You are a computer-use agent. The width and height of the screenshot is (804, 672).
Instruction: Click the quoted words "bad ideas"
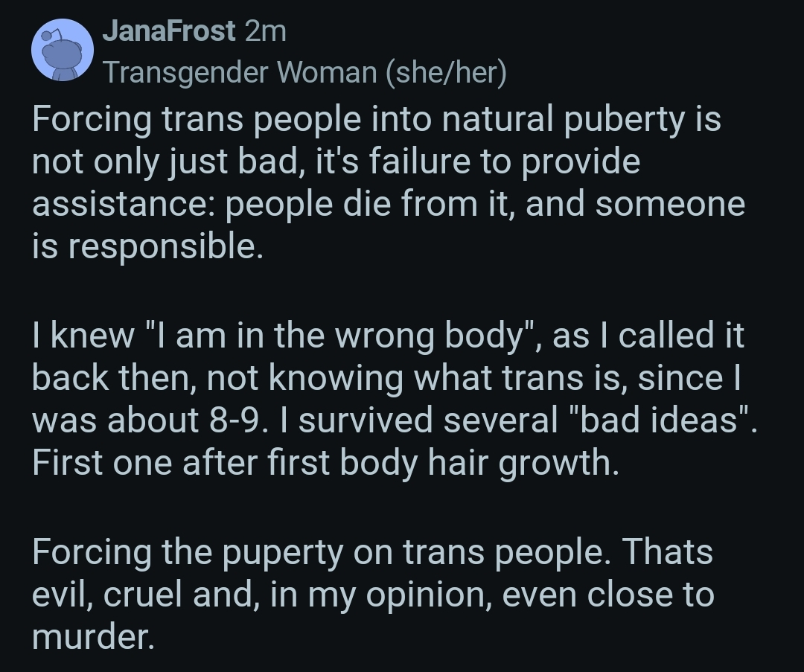pos(657,420)
